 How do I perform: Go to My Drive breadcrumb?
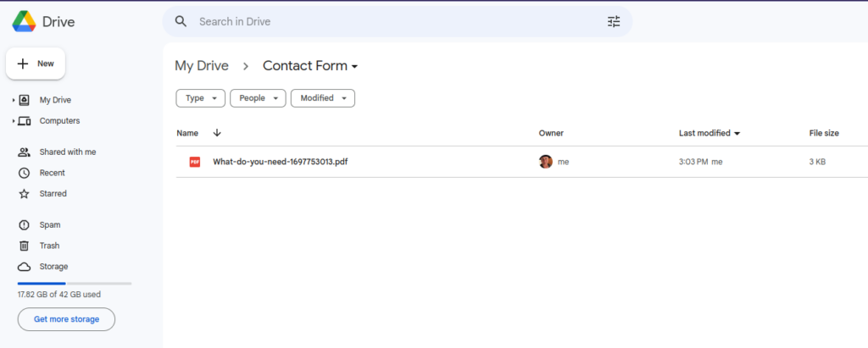click(x=202, y=66)
